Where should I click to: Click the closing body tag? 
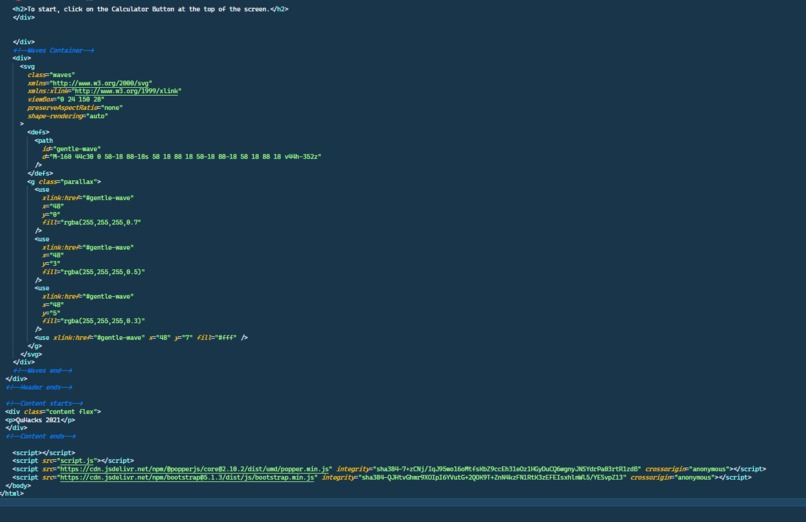coord(18,486)
